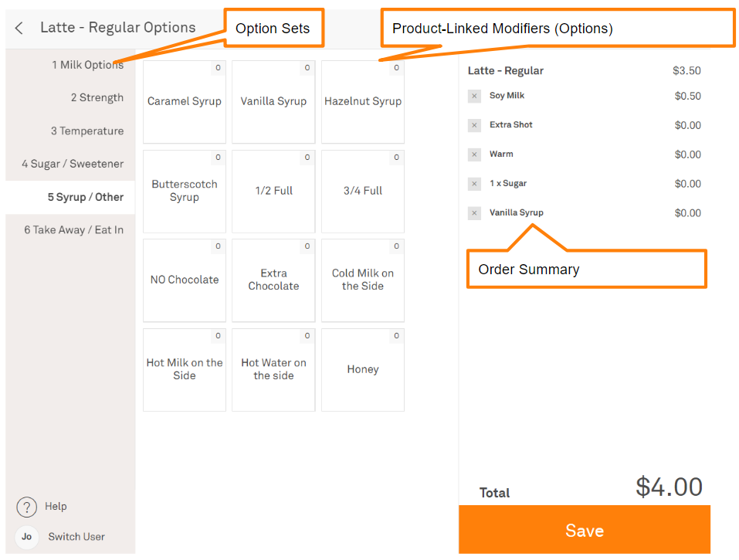Go to Temperature option set
This screenshot has width=739, height=560.
(86, 131)
